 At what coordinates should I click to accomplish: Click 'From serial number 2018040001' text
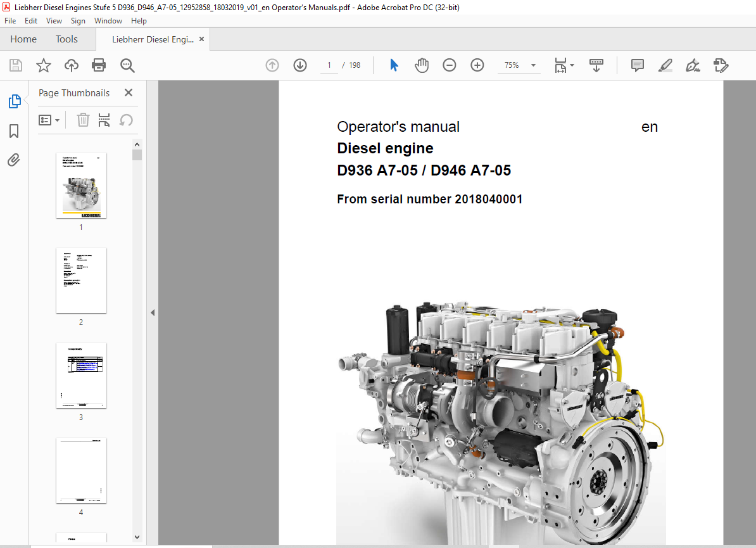coord(429,199)
